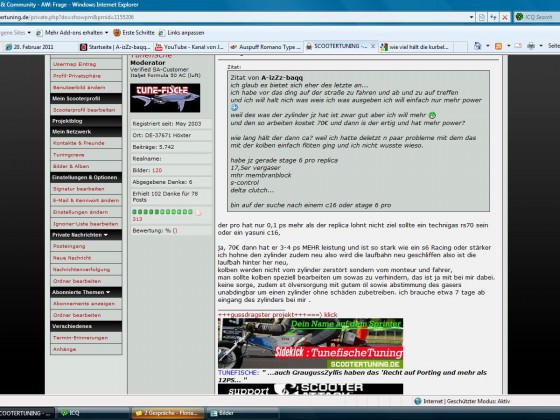This screenshot has width=560, height=420.
Task: Click the Tune-Fische shark avatar image
Action: click(165, 98)
